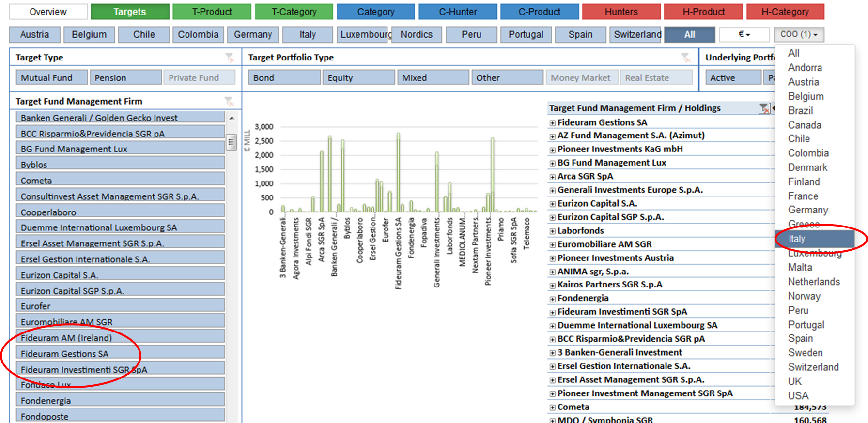Click the All countries button
The width and height of the screenshot is (868, 423).
click(690, 34)
